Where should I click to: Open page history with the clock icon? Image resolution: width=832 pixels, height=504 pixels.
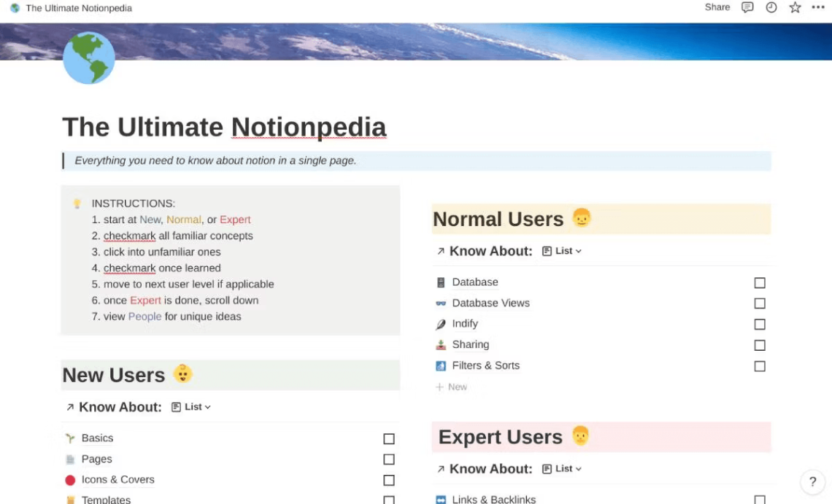771,7
